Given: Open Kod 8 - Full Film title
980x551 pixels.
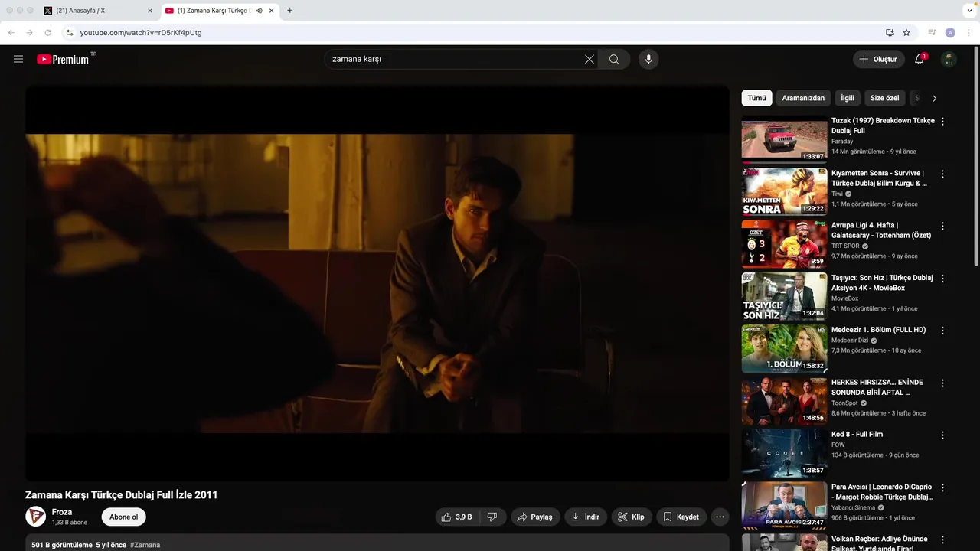Looking at the screenshot, I should (x=857, y=435).
